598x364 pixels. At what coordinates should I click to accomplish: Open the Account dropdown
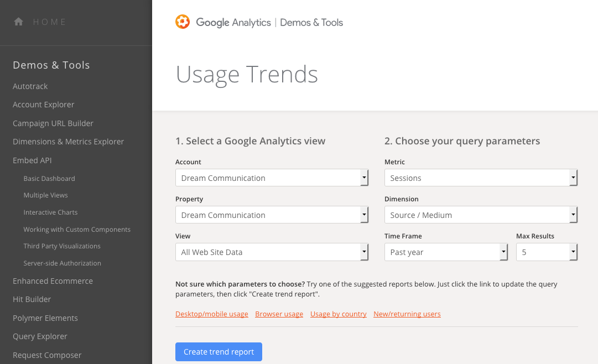pyautogui.click(x=272, y=178)
